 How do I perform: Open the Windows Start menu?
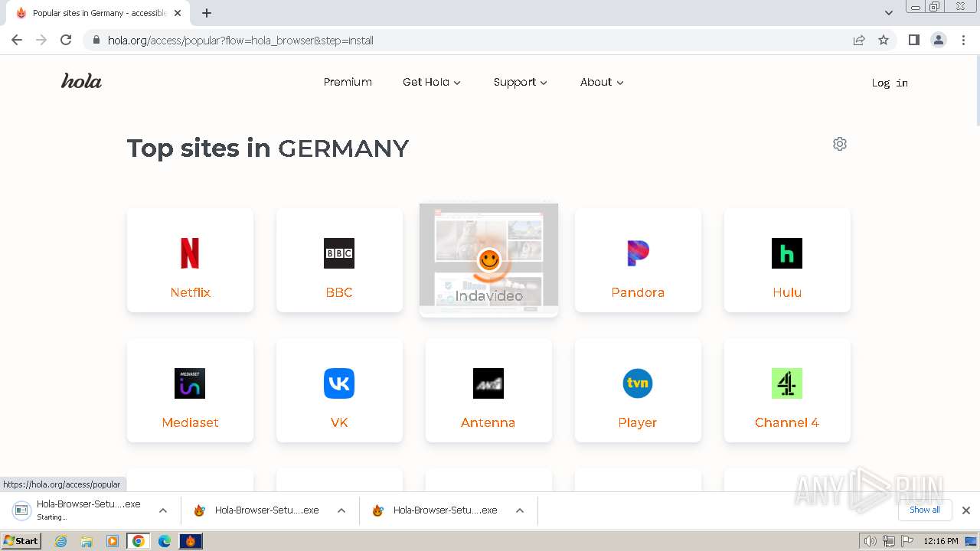pos(21,540)
